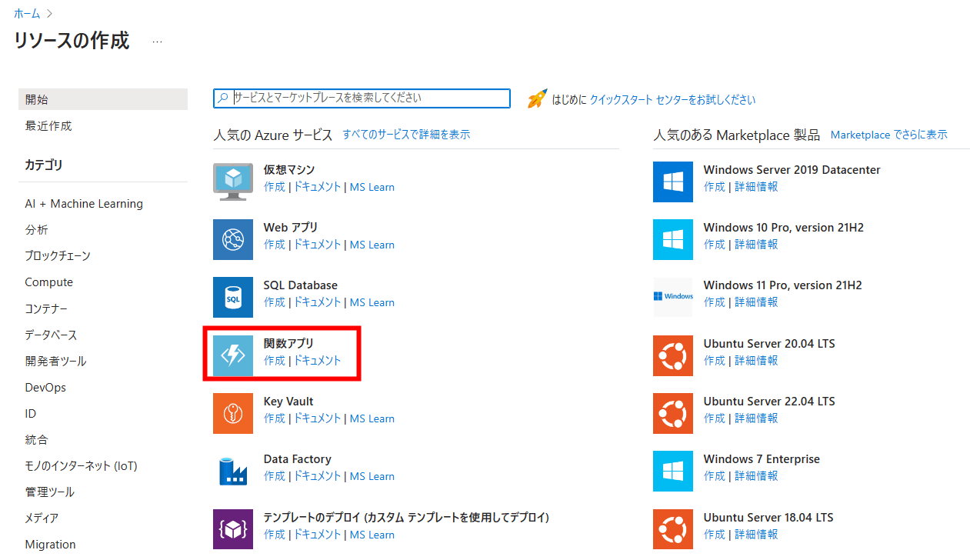Open the データベース category
This screenshot has width=970, height=560.
click(51, 335)
